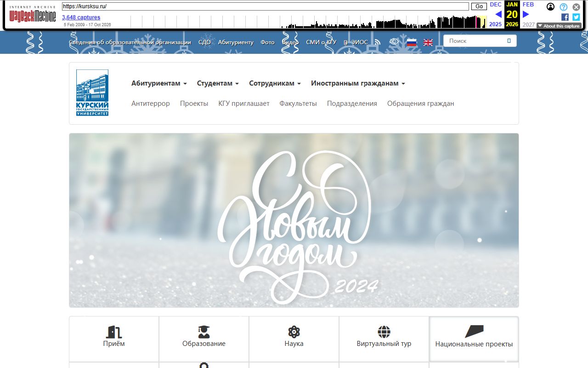This screenshot has height=368, width=588.
Task: Switch to English language UK flag
Action: click(428, 42)
